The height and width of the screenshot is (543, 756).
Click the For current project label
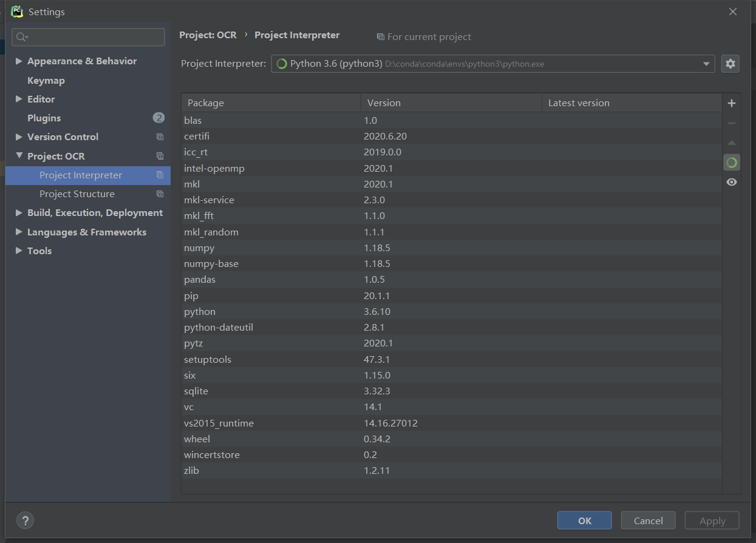pos(429,37)
